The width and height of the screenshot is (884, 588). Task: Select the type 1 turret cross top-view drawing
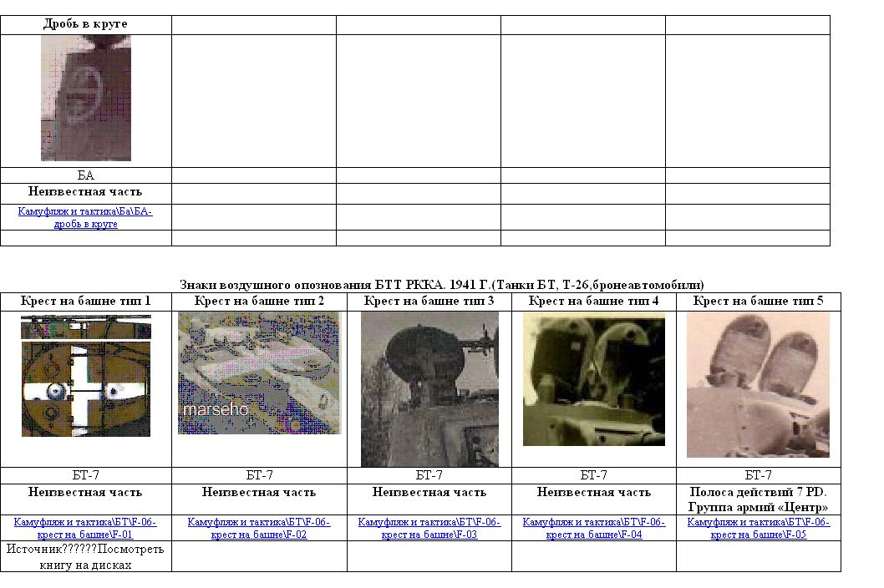click(x=86, y=376)
